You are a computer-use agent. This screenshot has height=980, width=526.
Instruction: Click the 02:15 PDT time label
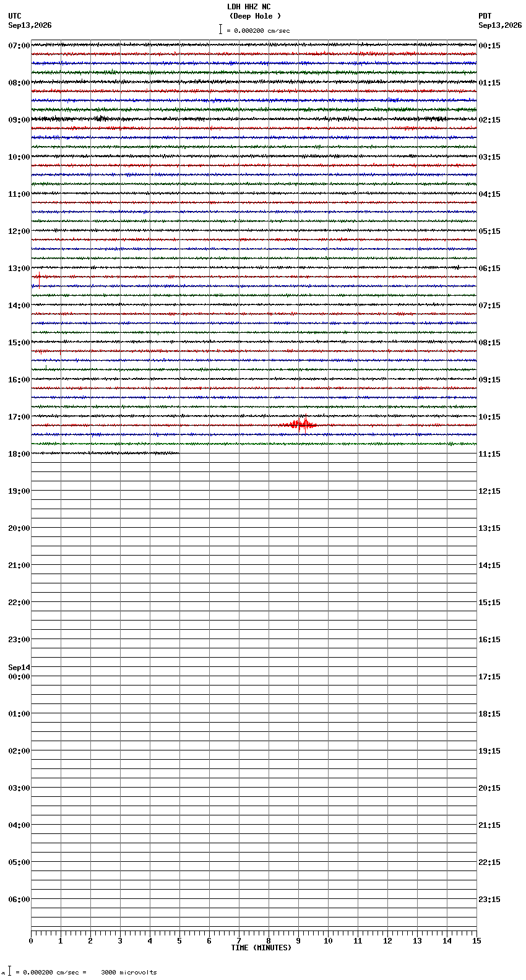pyautogui.click(x=489, y=119)
